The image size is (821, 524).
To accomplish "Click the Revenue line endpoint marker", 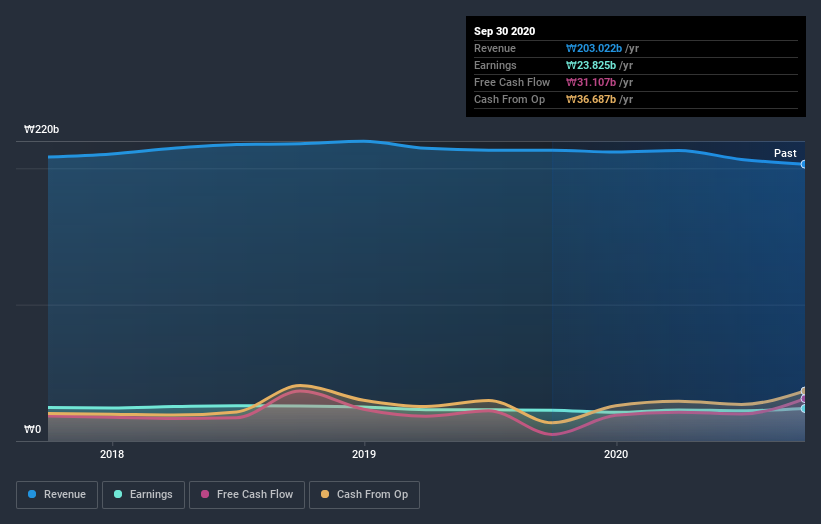I will 803,164.
